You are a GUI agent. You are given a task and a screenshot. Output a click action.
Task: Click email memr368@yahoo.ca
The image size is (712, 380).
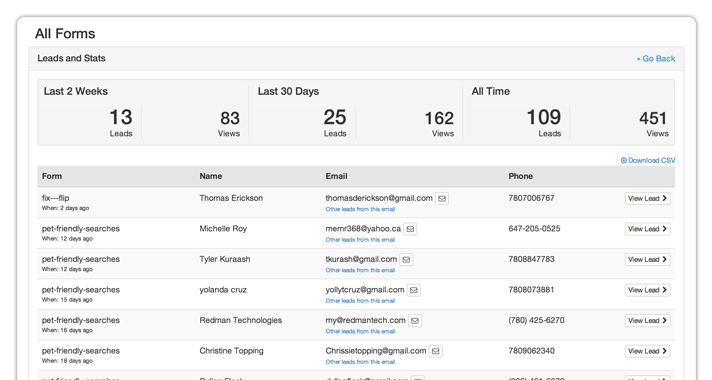pos(363,228)
